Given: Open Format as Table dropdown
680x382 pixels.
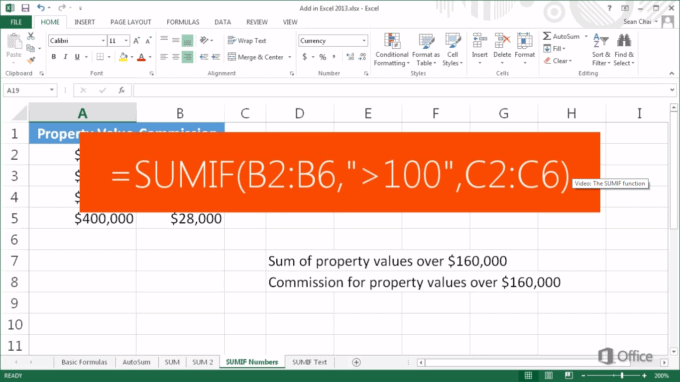Looking at the screenshot, I should point(426,49).
